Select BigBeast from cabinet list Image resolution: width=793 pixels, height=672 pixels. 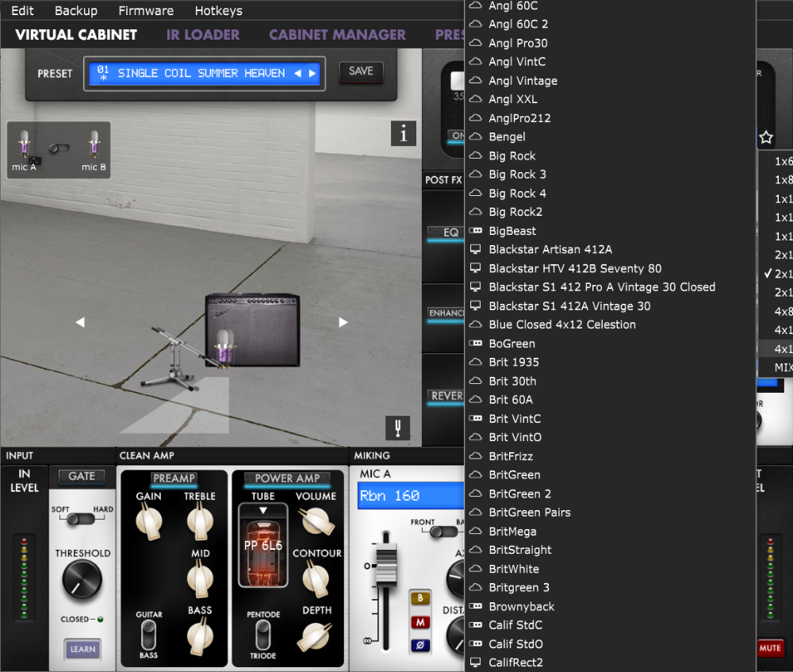[610, 231]
